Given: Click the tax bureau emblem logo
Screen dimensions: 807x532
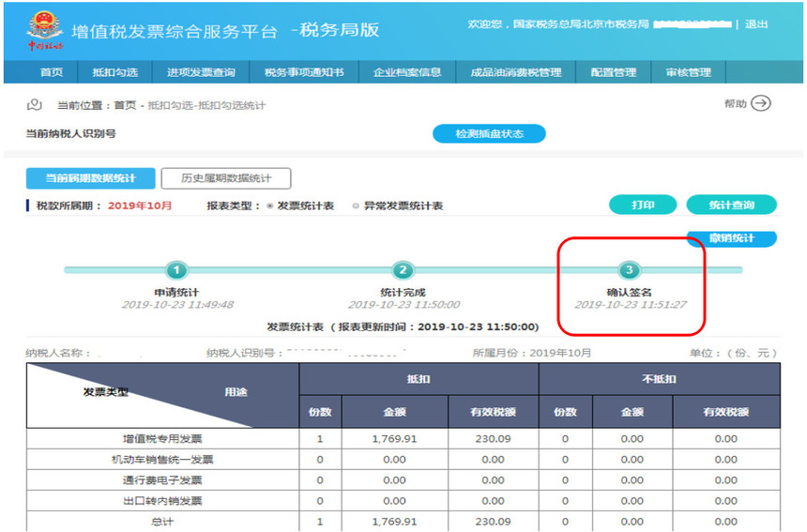Looking at the screenshot, I should point(44,29).
